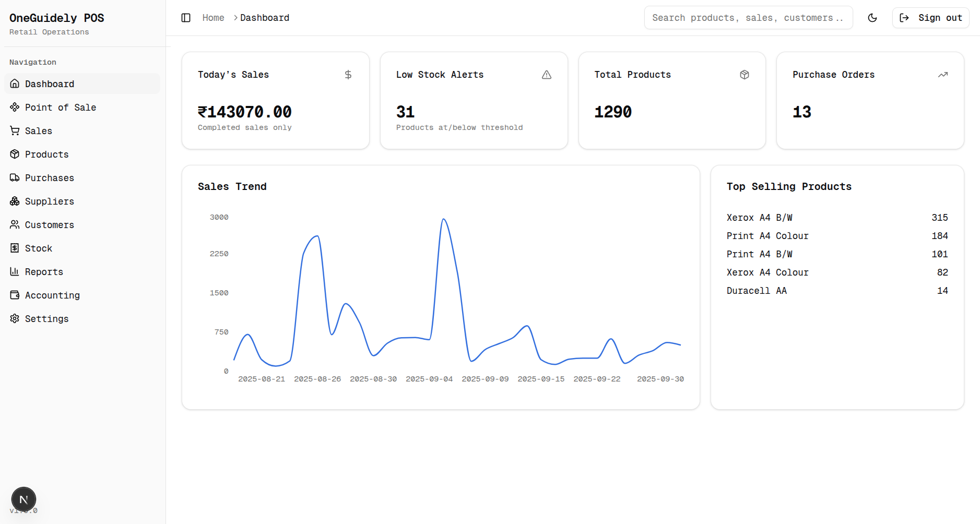Viewport: 980px width, 524px height.
Task: Select the Reports chart icon
Action: click(15, 271)
